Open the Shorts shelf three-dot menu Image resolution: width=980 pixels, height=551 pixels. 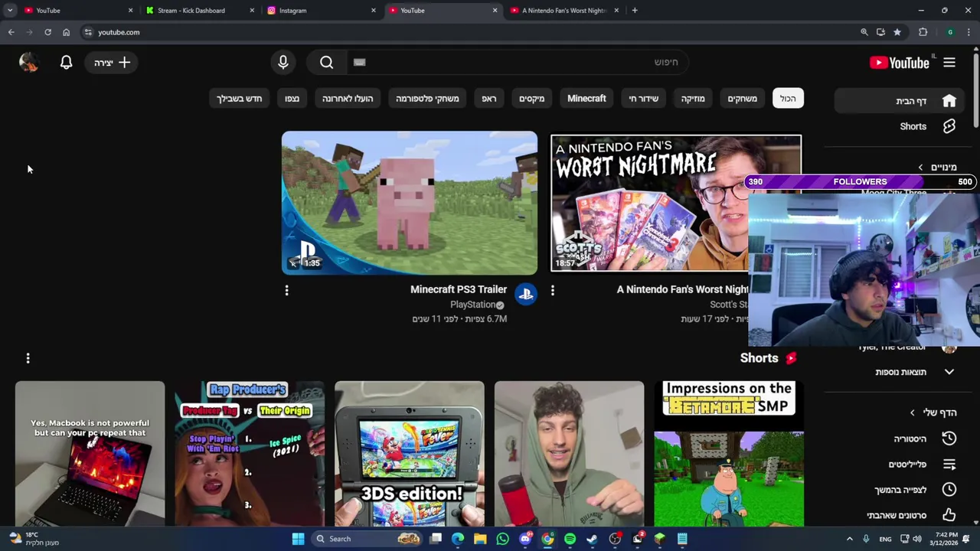click(28, 358)
